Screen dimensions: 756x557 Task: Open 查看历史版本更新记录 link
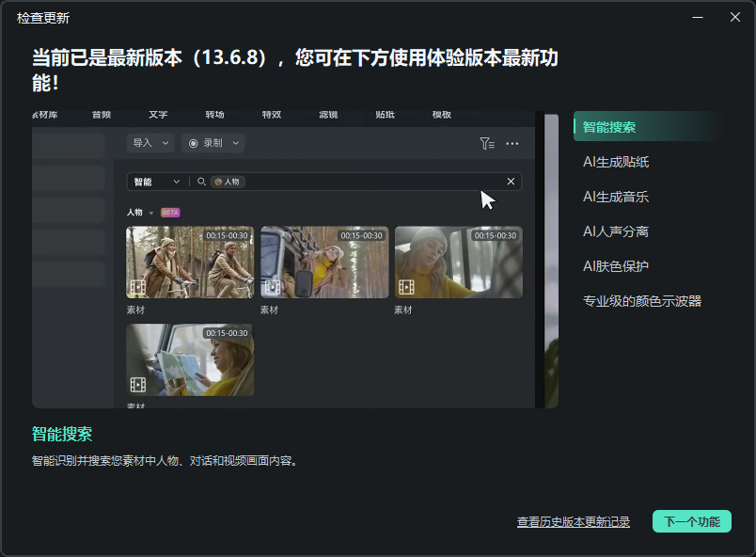coord(574,522)
